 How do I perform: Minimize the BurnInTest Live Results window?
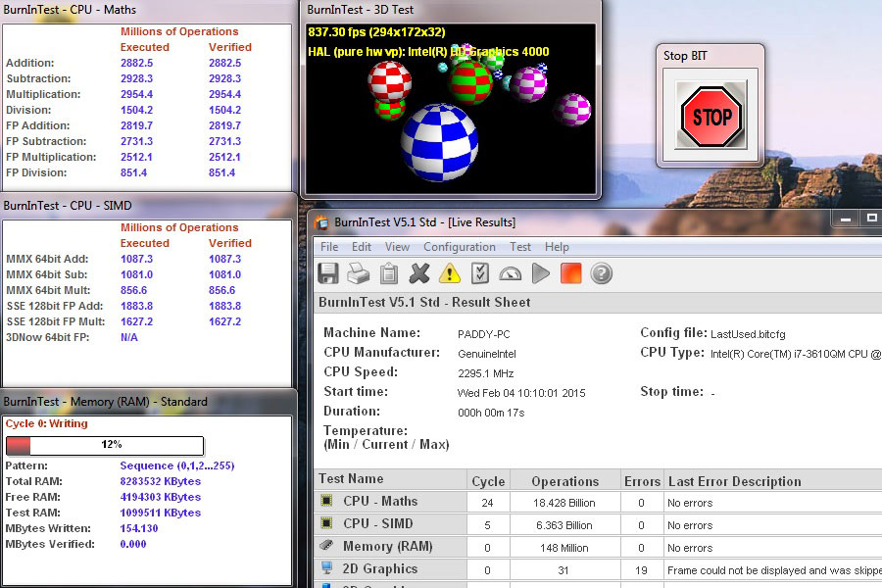click(x=846, y=219)
